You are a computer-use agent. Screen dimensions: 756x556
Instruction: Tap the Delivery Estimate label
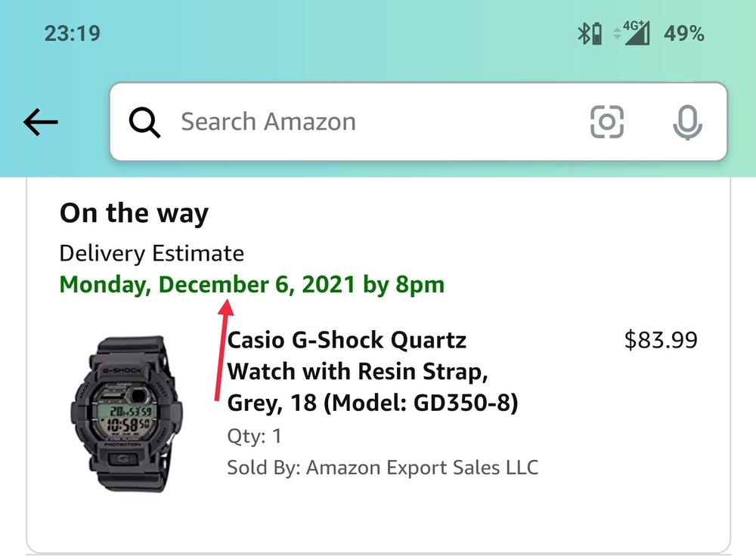point(151,254)
